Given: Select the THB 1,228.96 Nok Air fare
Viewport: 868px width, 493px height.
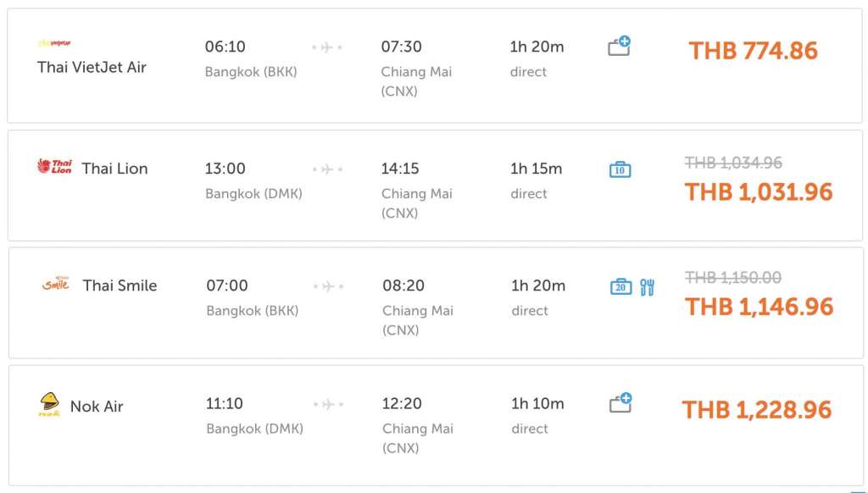Looking at the screenshot, I should point(757,410).
